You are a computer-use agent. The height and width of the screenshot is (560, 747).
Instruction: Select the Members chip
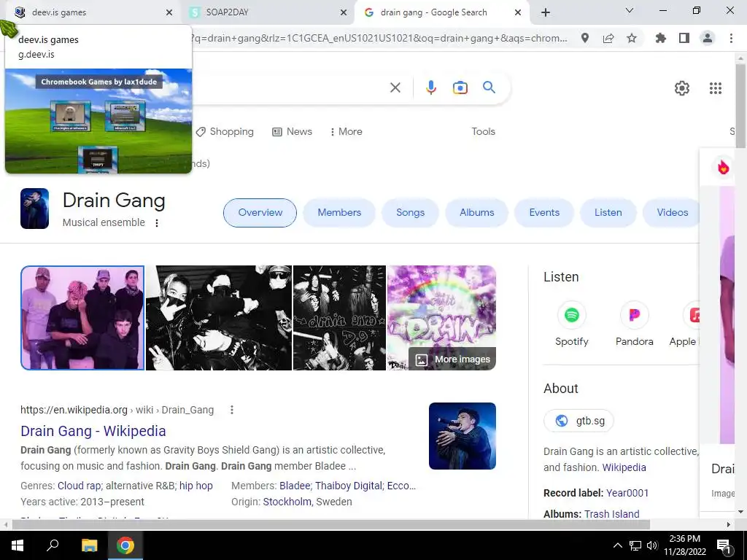click(x=339, y=213)
